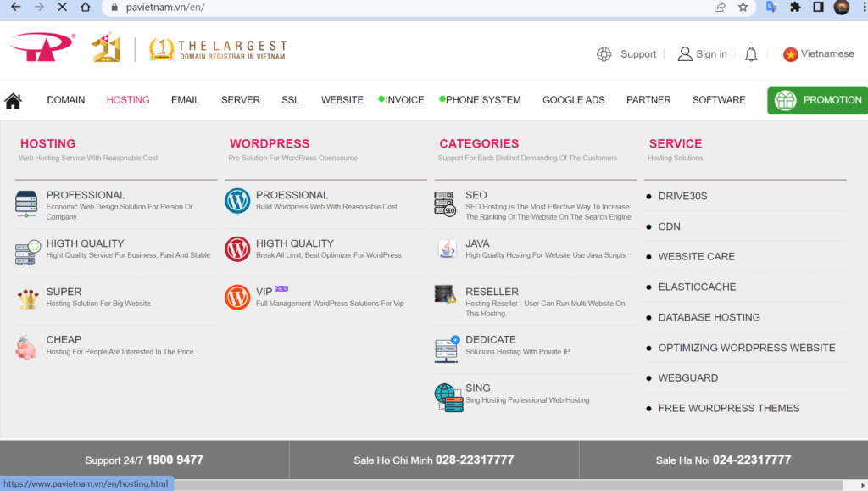Click the green PROMOTION button
This screenshot has height=491, width=868.
pyautogui.click(x=818, y=100)
